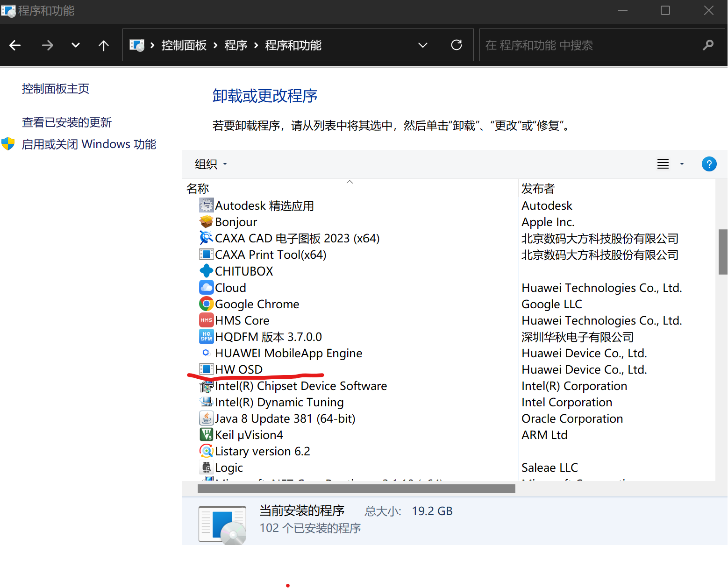The width and height of the screenshot is (728, 588).
Task: Click publisher Saleae LLC cell
Action: 550,468
